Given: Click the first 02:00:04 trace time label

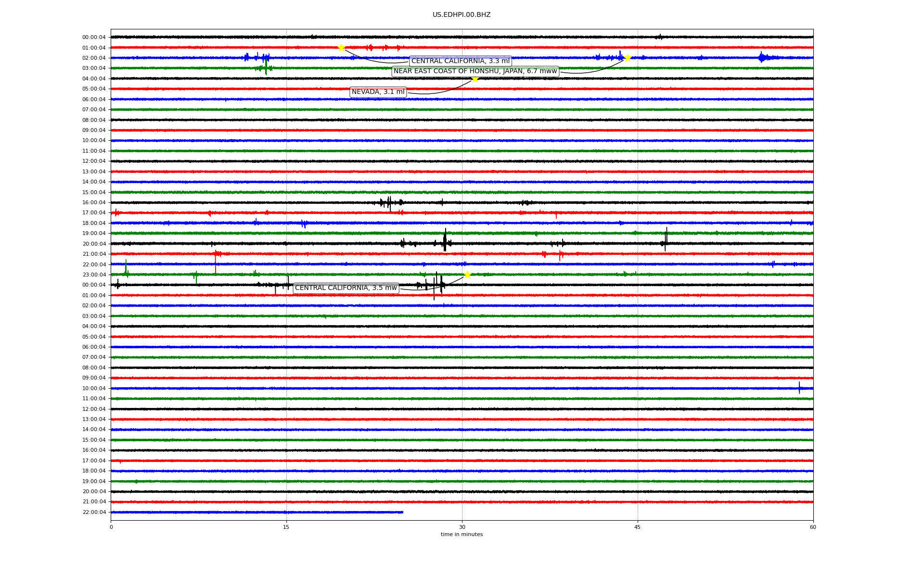Looking at the screenshot, I should [x=94, y=58].
